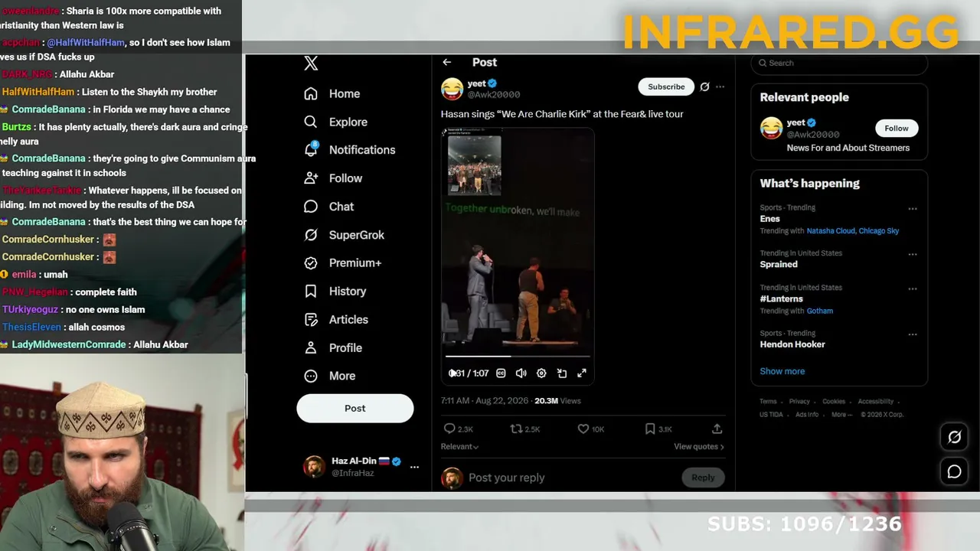Click the Gotham trending link
The width and height of the screenshot is (980, 551).
tap(820, 311)
